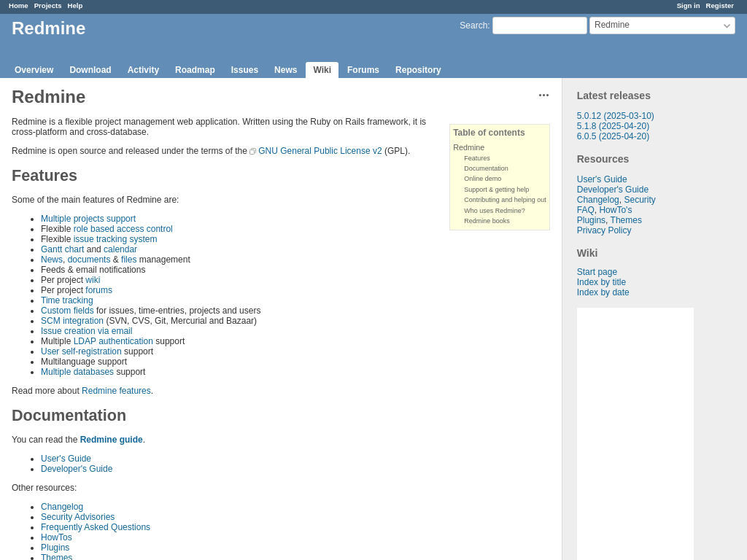This screenshot has height=560, width=747.
Task: Open the Gantt chart feature link
Action: (62, 249)
